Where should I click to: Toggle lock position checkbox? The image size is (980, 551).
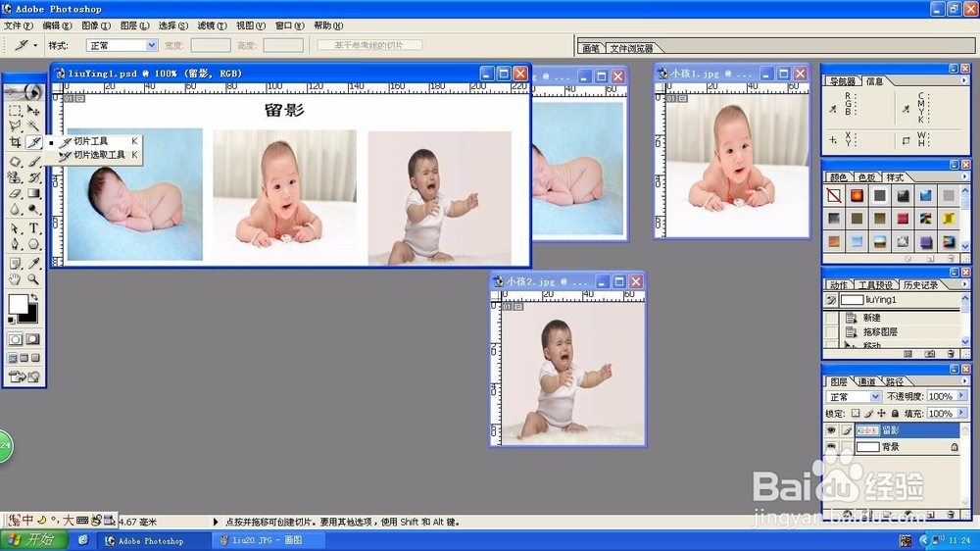point(881,414)
